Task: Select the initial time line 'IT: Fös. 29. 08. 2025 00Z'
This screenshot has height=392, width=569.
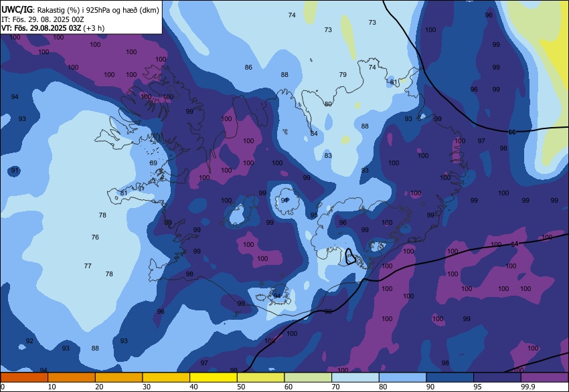Action: (x=42, y=19)
